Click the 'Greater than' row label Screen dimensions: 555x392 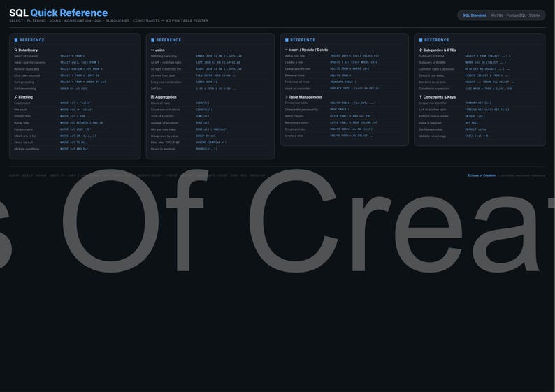tap(22, 116)
